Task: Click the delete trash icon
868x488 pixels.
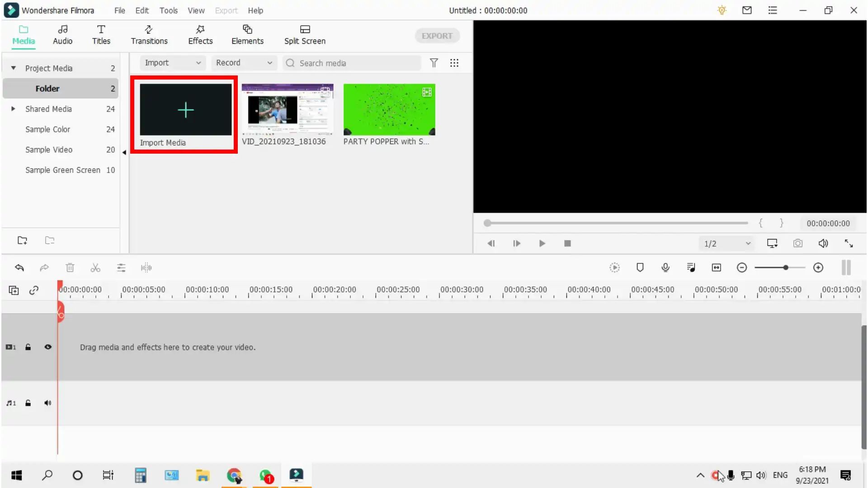Action: coord(70,268)
